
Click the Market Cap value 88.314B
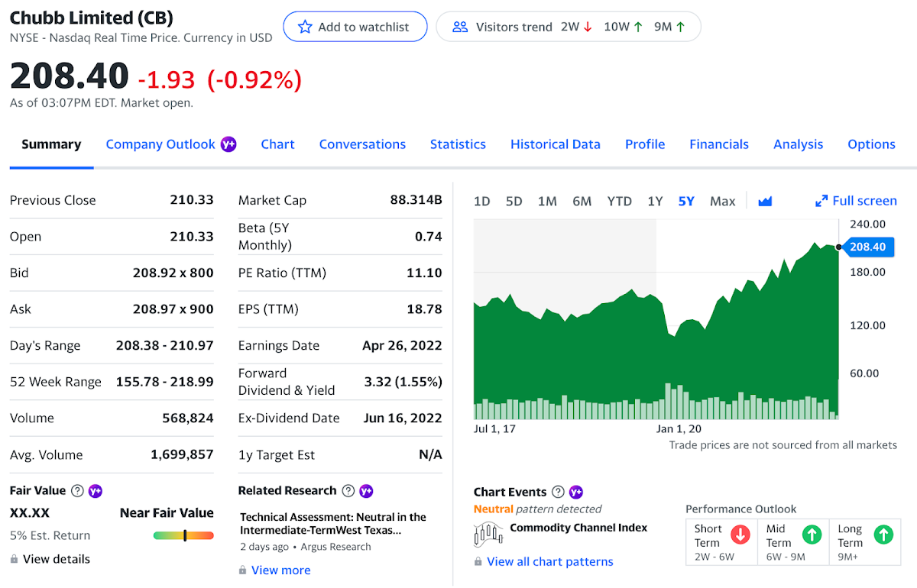coord(416,200)
